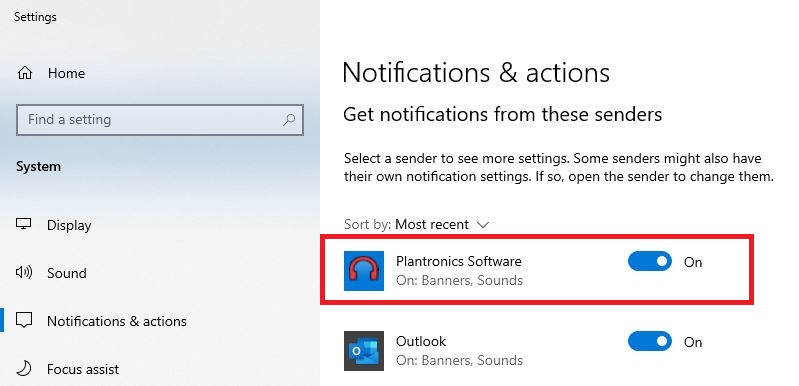Click the Sound speaker icon
The image size is (799, 386).
coord(23,273)
